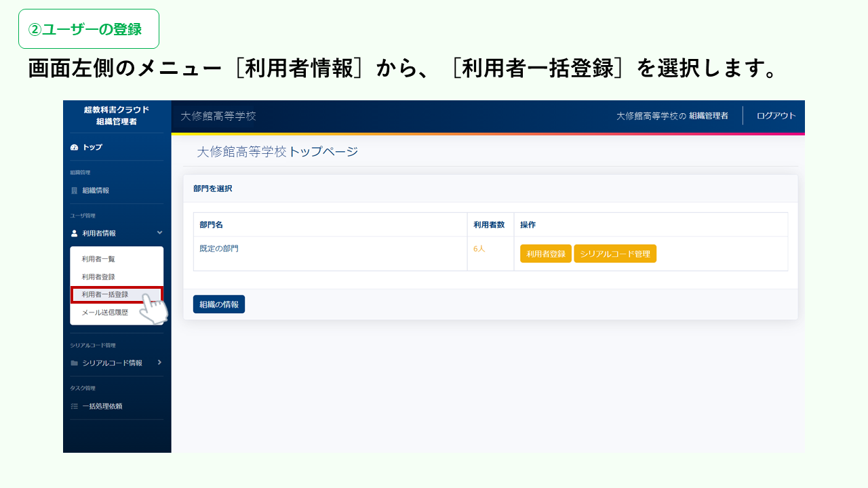Viewport: 868px width, 488px height.
Task: Click the list icon beside 一括処理依頼
Action: [x=75, y=407]
